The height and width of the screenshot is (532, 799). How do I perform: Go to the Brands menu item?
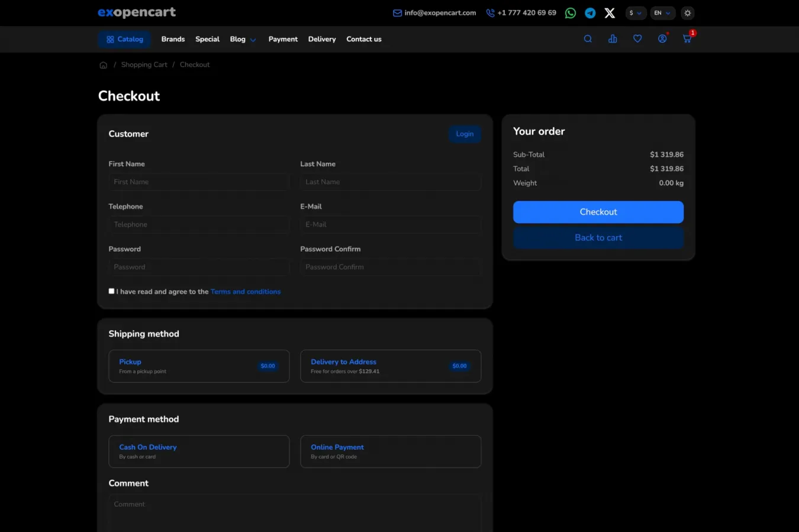tap(173, 40)
